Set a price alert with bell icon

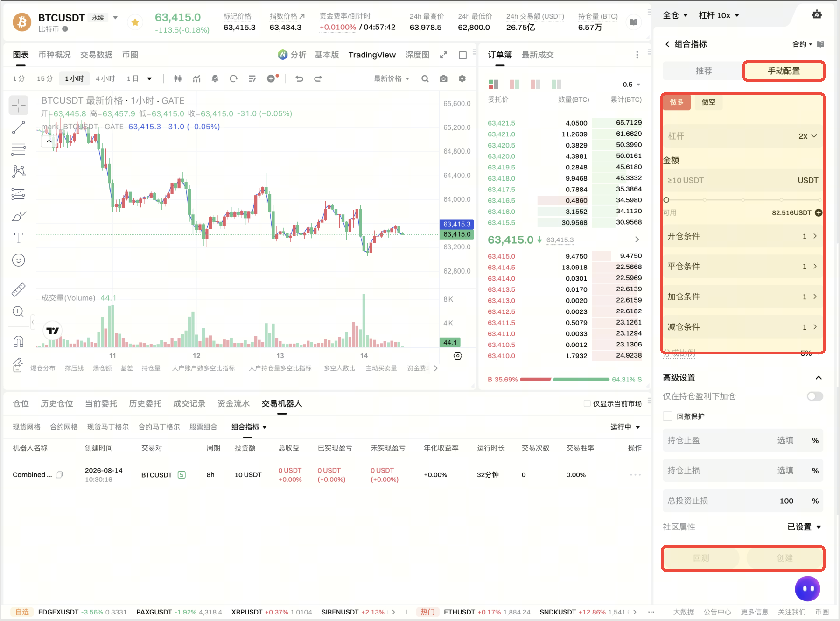[215, 78]
